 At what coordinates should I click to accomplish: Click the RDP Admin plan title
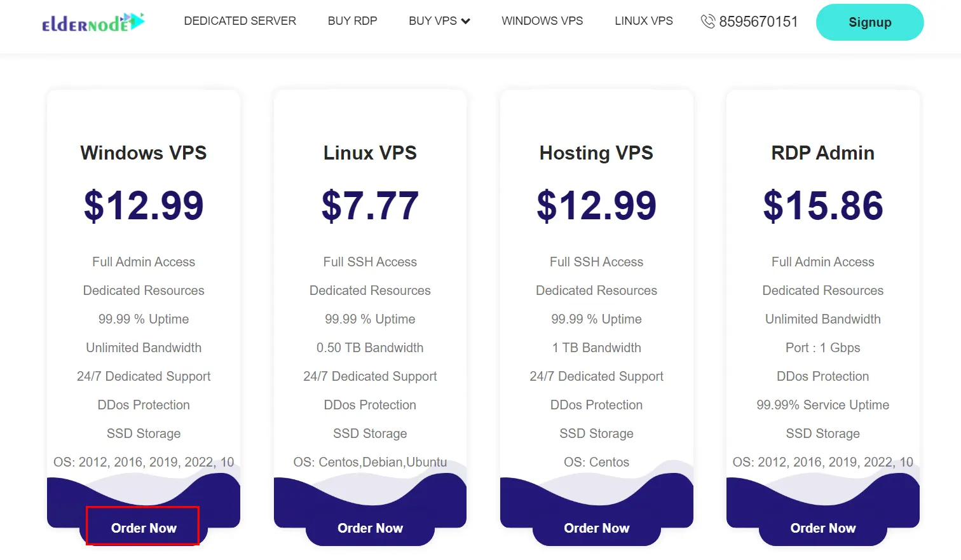pos(822,153)
